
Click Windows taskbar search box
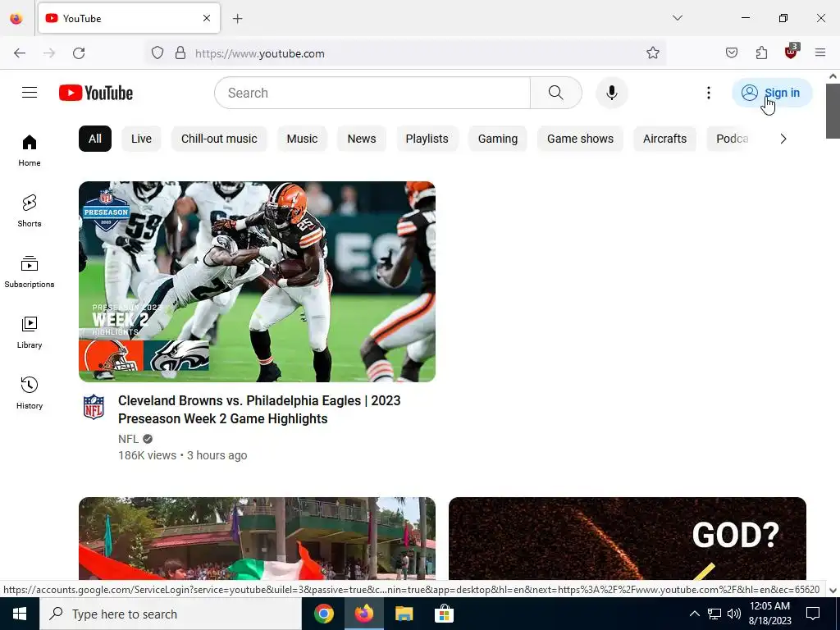pyautogui.click(x=171, y=614)
